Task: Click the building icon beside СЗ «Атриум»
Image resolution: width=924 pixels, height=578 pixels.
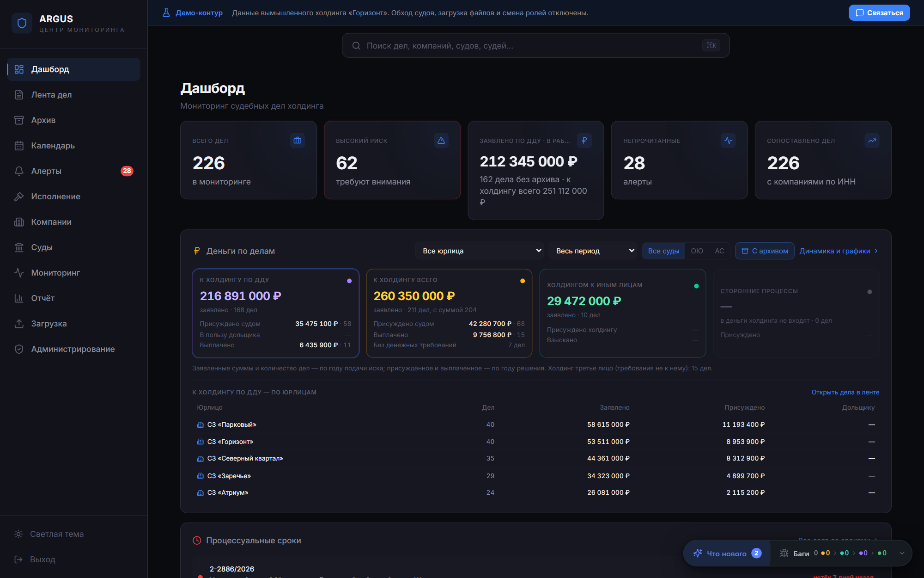Action: 201,493
